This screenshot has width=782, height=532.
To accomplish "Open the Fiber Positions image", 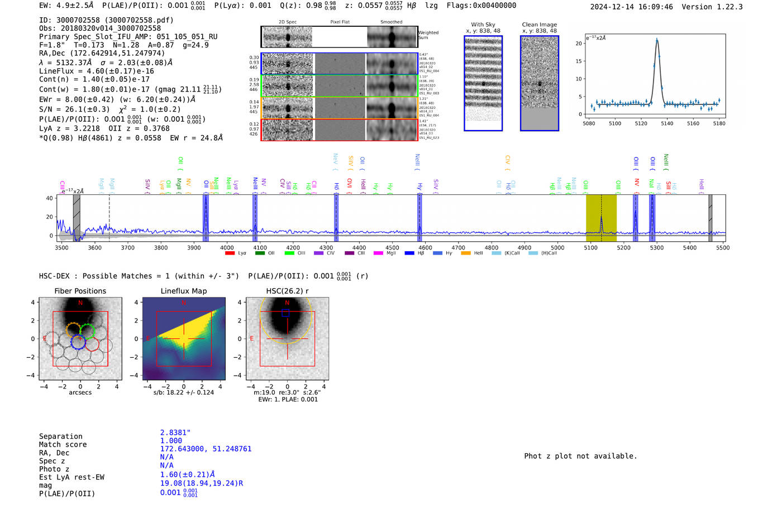I will (x=80, y=339).
